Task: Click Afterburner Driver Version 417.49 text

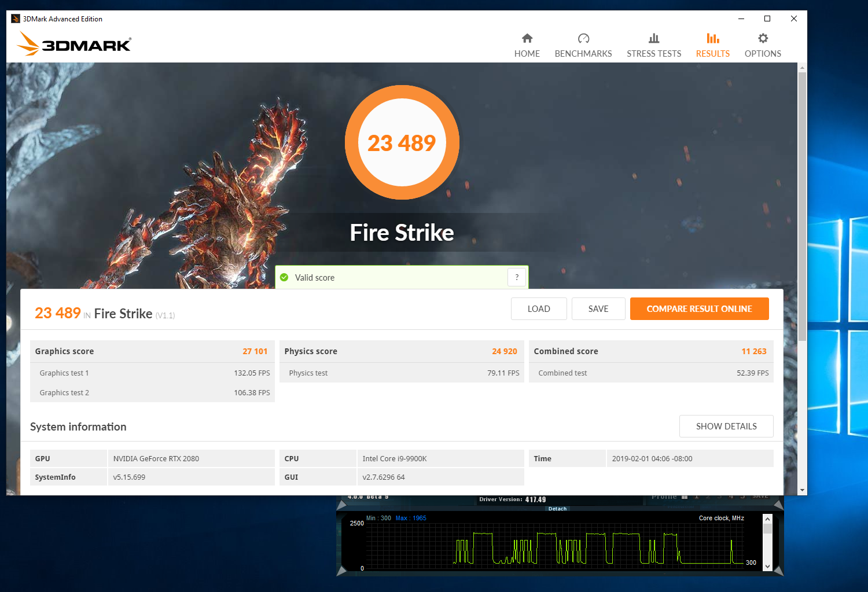Action: [513, 499]
